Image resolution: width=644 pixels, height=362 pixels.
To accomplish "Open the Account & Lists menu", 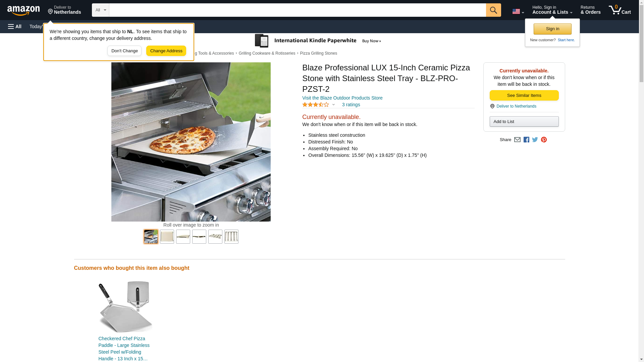I will (552, 10).
